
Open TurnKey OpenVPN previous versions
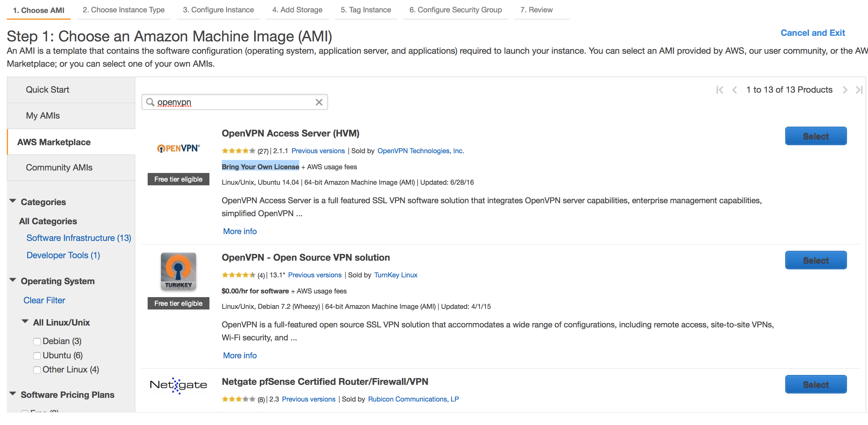pos(315,275)
